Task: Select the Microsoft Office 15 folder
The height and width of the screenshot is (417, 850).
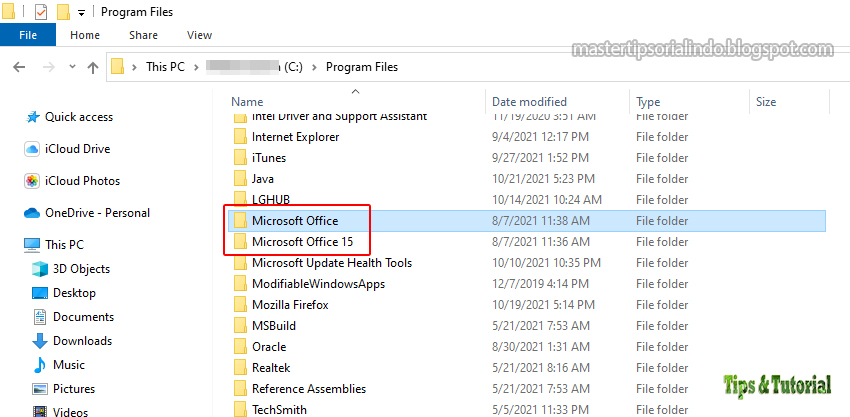Action: [x=302, y=242]
